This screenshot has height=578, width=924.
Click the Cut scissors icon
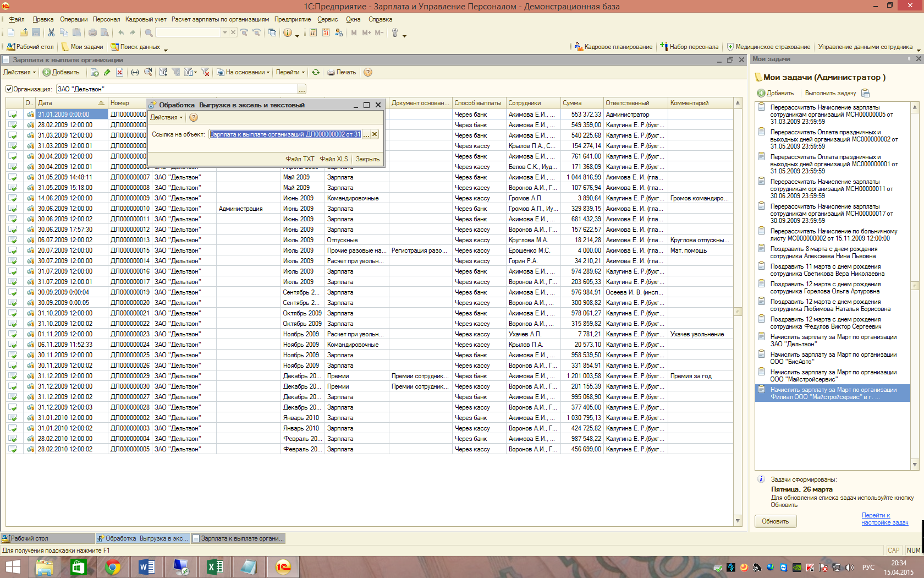click(x=51, y=32)
